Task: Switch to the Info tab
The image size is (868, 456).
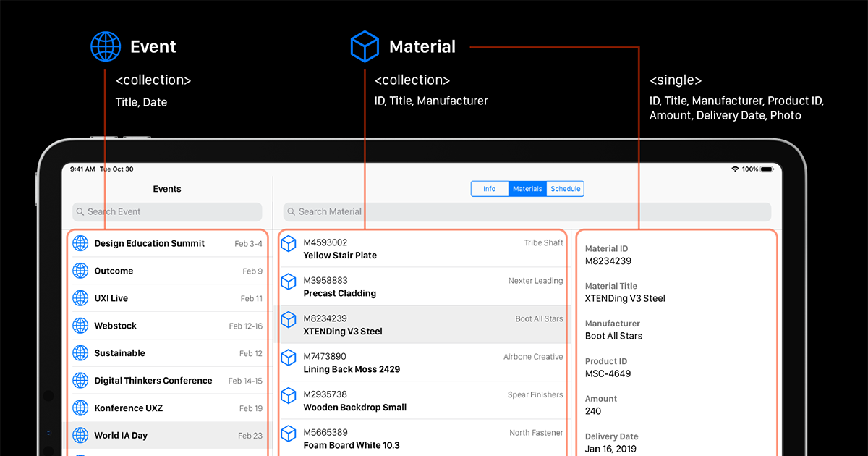Action: (490, 189)
